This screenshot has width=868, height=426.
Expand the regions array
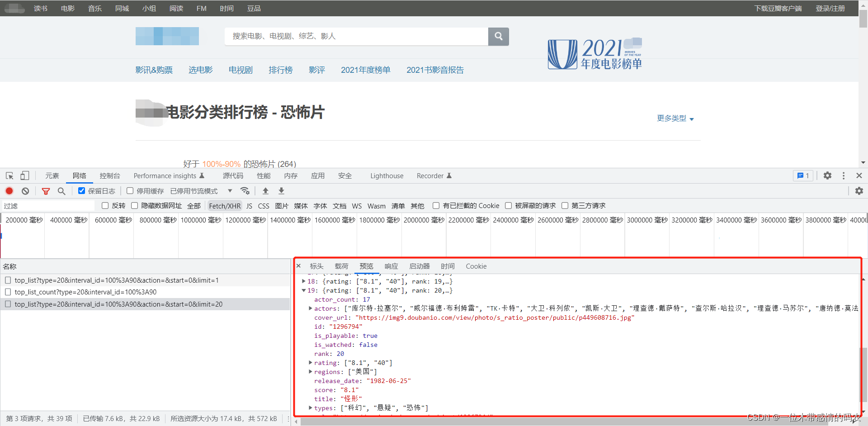311,372
